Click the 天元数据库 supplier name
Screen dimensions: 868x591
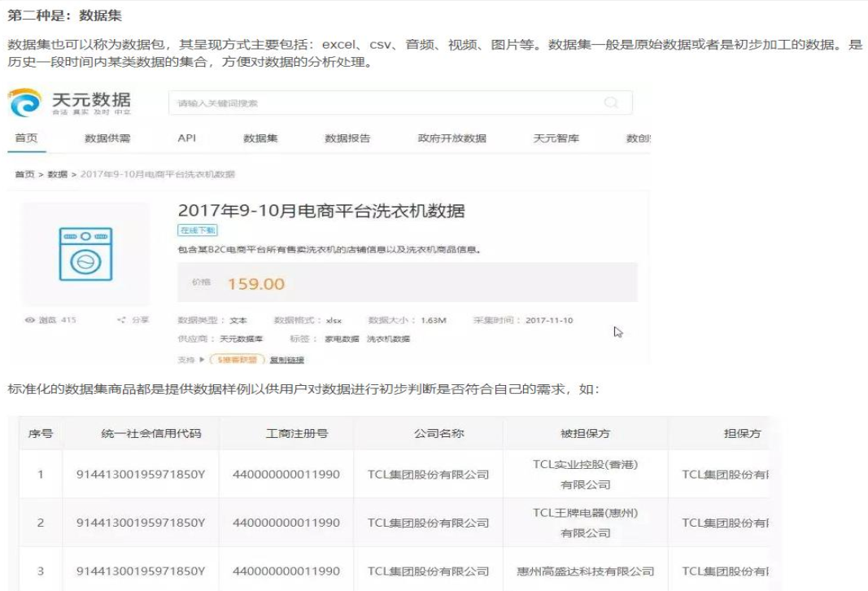(242, 339)
